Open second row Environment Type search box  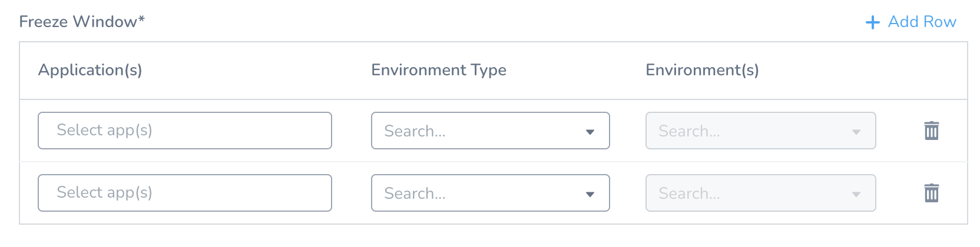pos(490,193)
